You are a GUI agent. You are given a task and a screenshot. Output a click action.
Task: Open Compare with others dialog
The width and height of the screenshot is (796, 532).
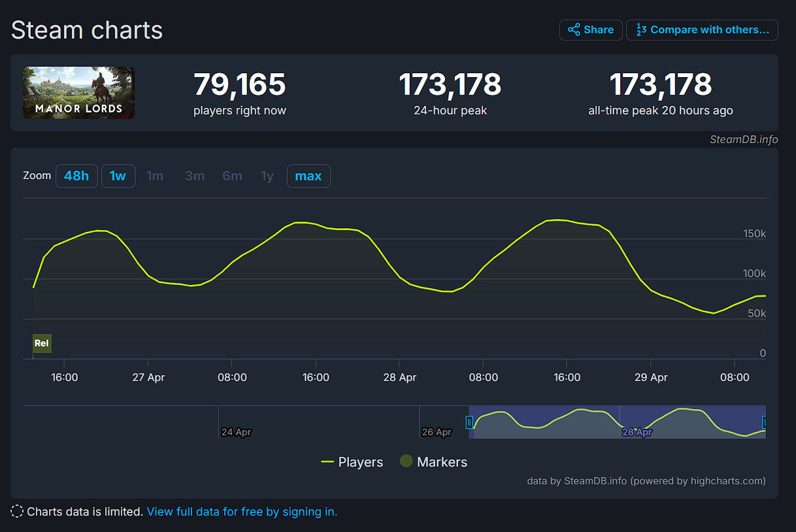(702, 30)
